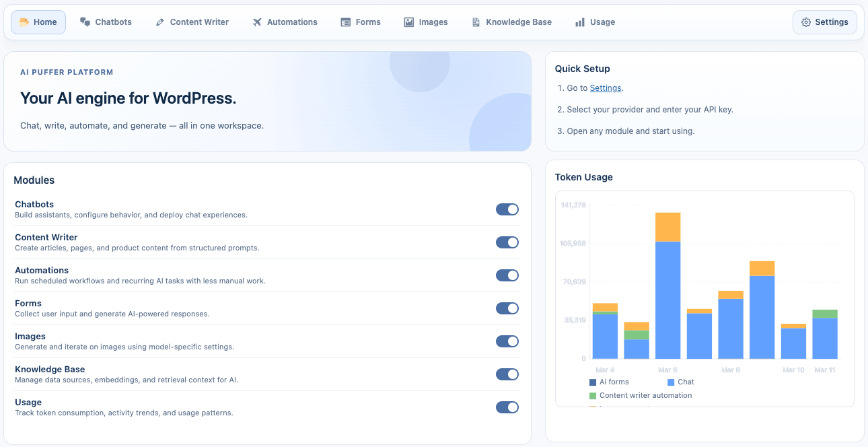Image resolution: width=868 pixels, height=447 pixels.
Task: Click 'Chat, write, automate, and generate' tagline
Action: point(142,126)
